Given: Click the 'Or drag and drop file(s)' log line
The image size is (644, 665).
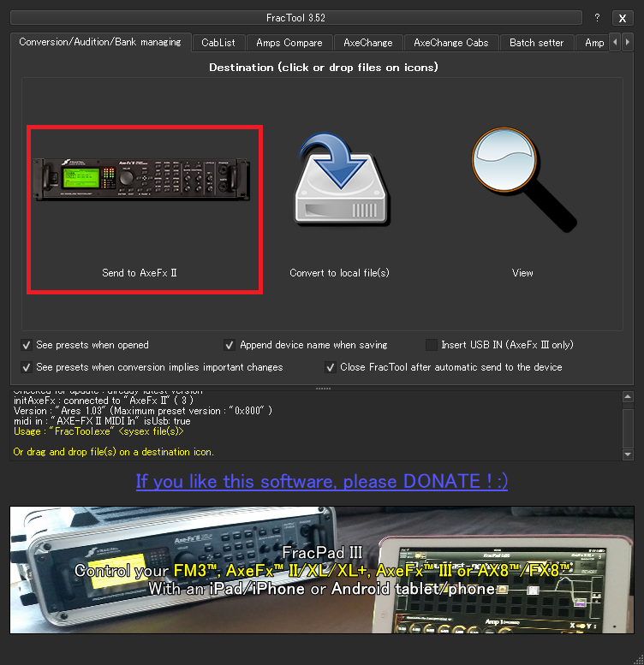Looking at the screenshot, I should (113, 452).
